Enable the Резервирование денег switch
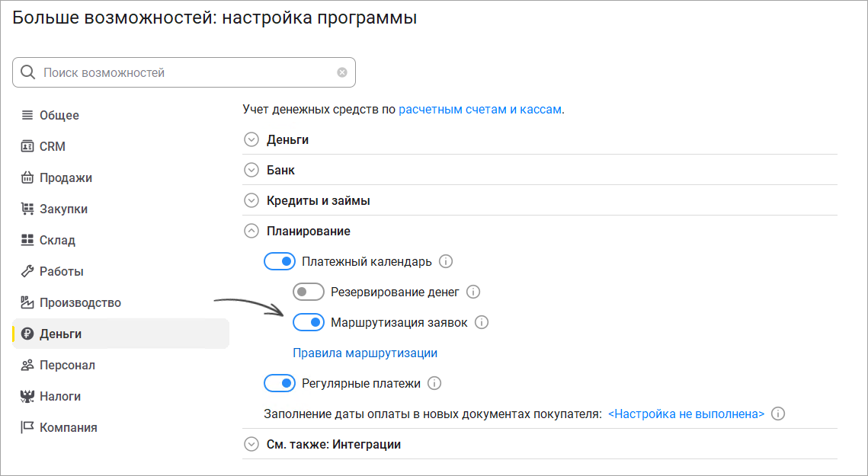The height and width of the screenshot is (476, 868). click(x=309, y=292)
